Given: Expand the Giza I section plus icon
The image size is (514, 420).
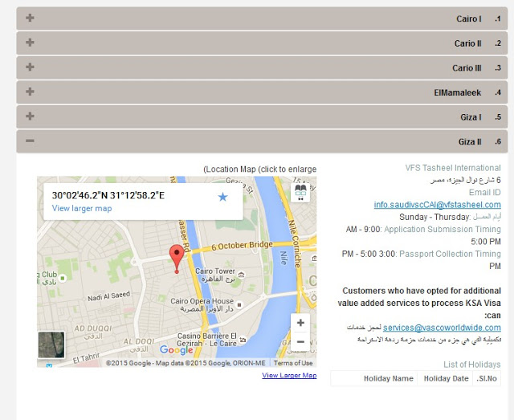Looking at the screenshot, I should [x=30, y=116].
